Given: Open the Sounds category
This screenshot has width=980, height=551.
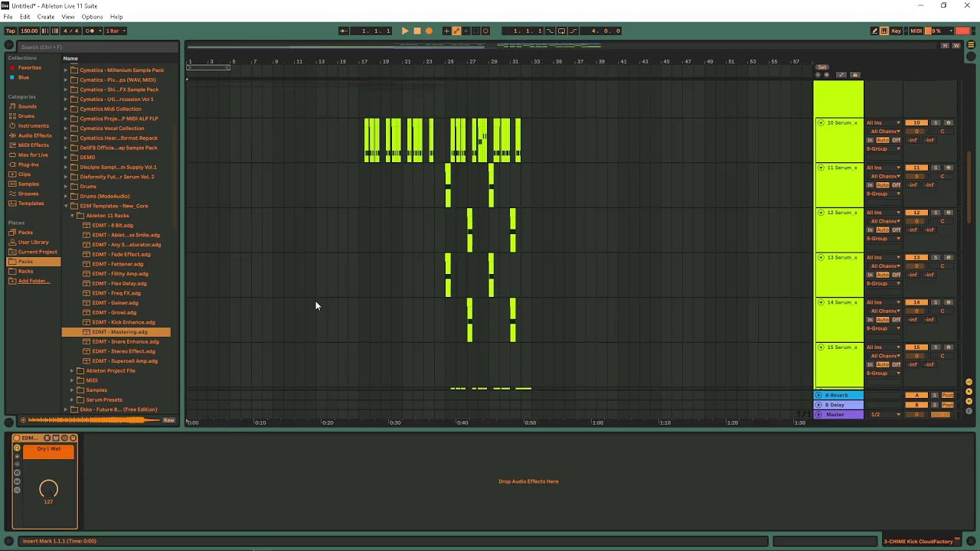Looking at the screenshot, I should point(27,106).
